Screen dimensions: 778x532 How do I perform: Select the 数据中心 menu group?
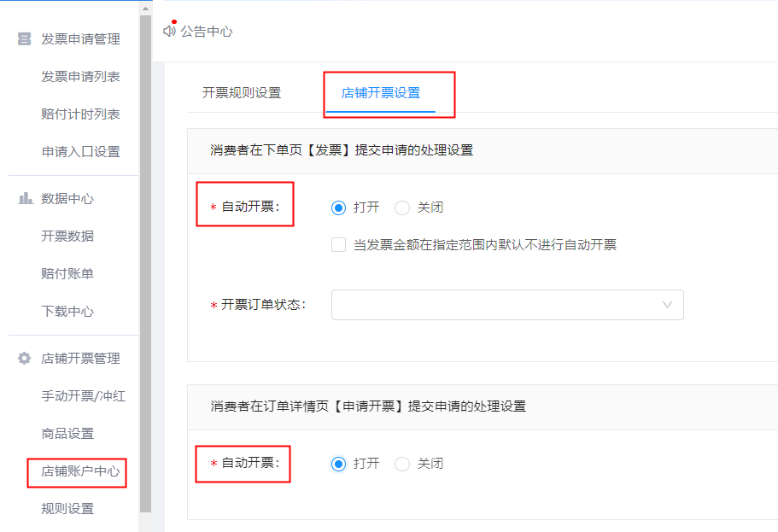(67, 198)
